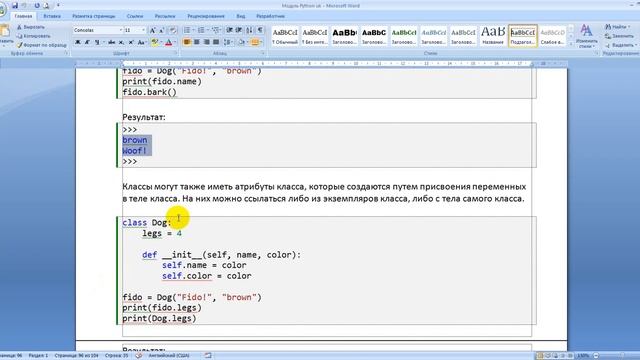Click the Sort icon
Image resolution: width=640 pixels, height=360 pixels.
coord(249,30)
